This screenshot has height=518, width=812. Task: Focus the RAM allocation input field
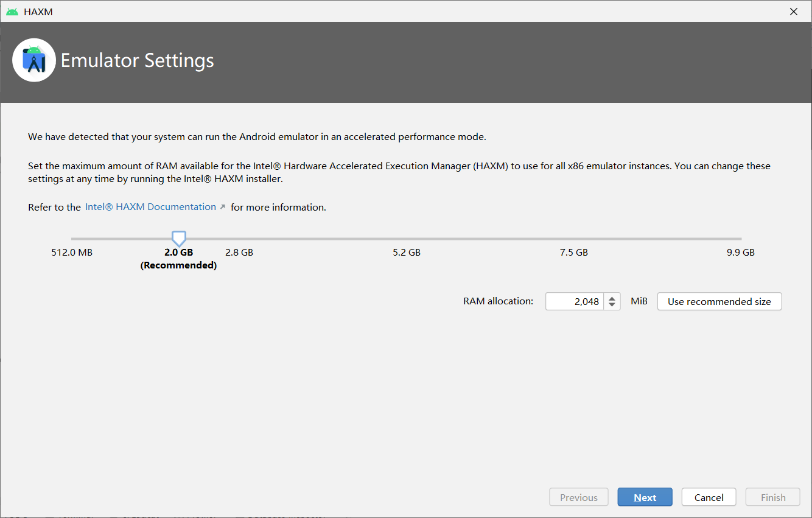574,301
